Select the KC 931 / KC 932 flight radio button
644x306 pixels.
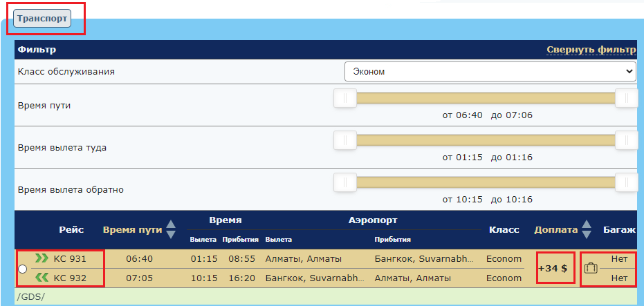(x=23, y=269)
